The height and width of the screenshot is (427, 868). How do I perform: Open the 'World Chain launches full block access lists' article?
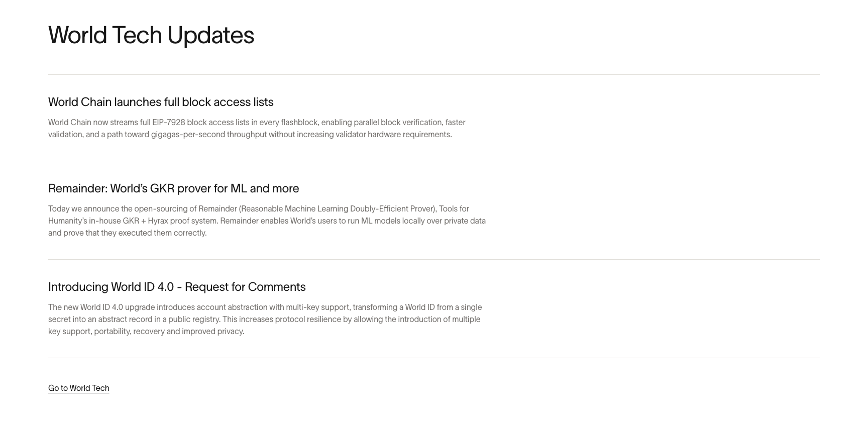161,102
